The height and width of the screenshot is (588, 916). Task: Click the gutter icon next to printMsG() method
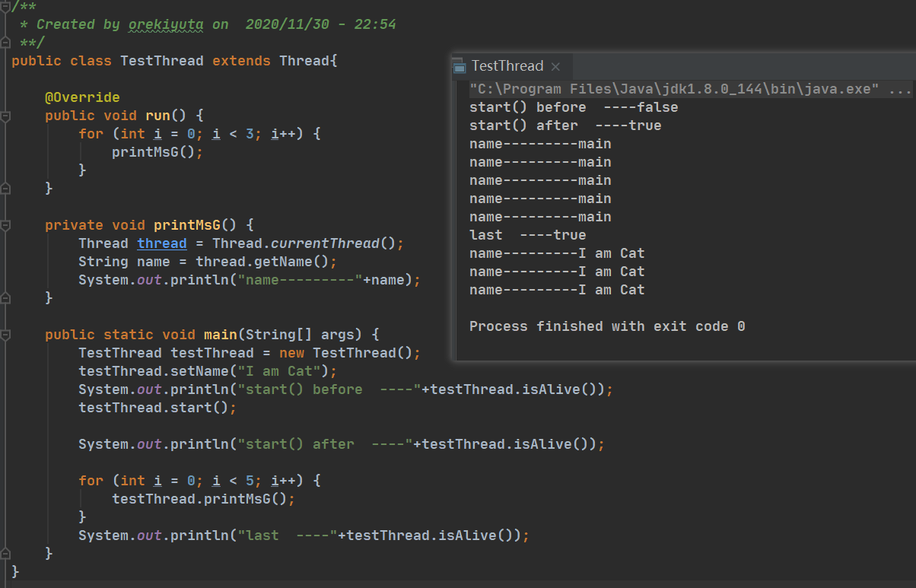(6, 225)
